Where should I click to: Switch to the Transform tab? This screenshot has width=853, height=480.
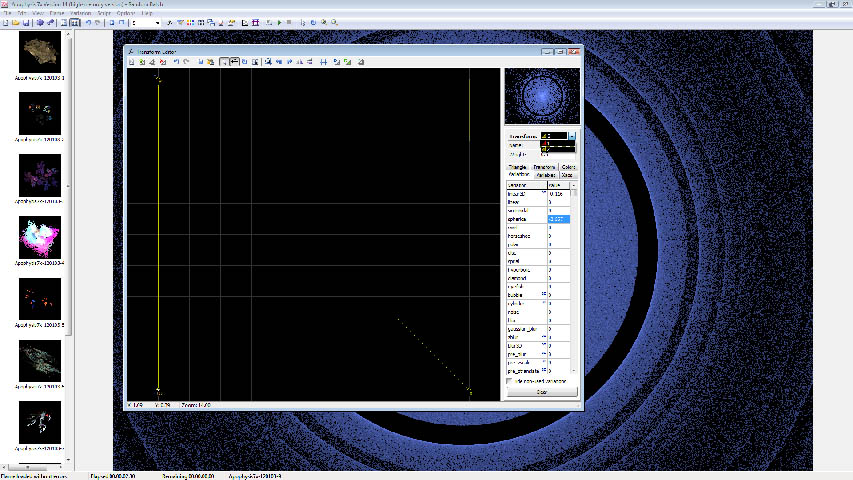[x=544, y=167]
